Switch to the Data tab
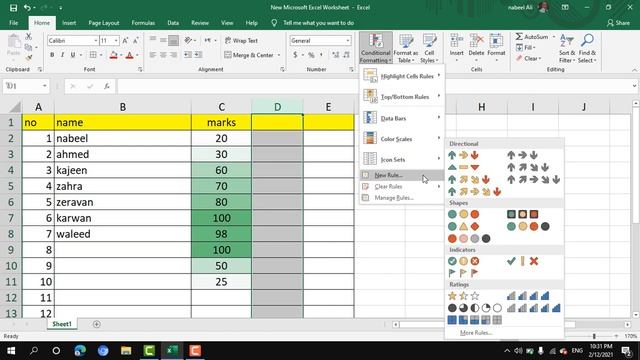This screenshot has height=360, width=640. point(173,23)
